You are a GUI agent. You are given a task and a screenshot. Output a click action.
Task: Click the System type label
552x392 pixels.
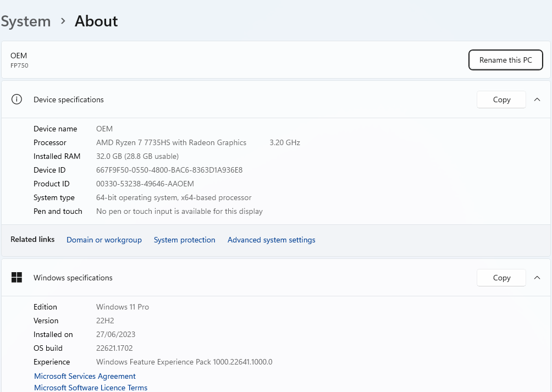[x=54, y=197]
